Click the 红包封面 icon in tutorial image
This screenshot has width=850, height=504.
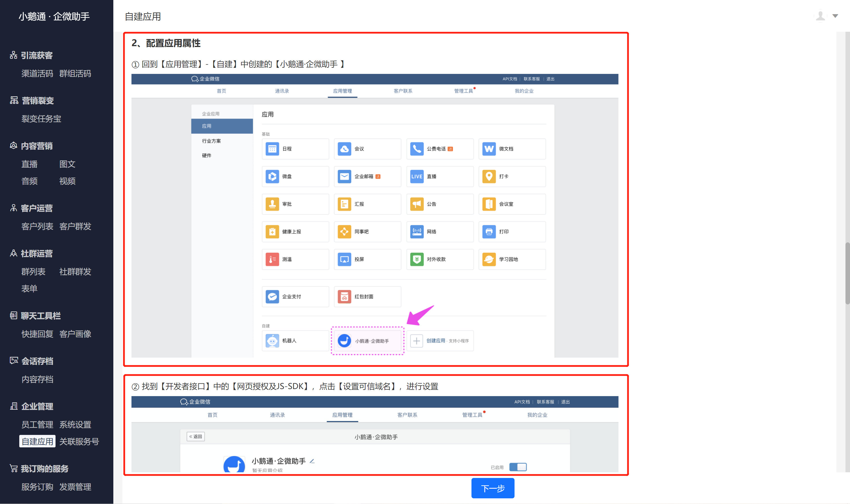click(x=344, y=296)
